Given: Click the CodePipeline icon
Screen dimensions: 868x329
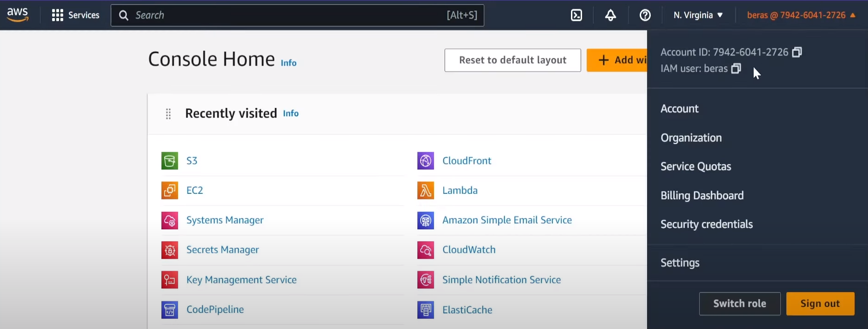Looking at the screenshot, I should [x=170, y=310].
